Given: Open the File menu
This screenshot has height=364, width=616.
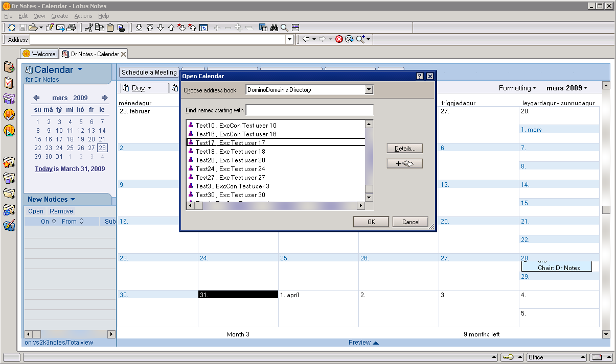Looking at the screenshot, I should click(8, 16).
